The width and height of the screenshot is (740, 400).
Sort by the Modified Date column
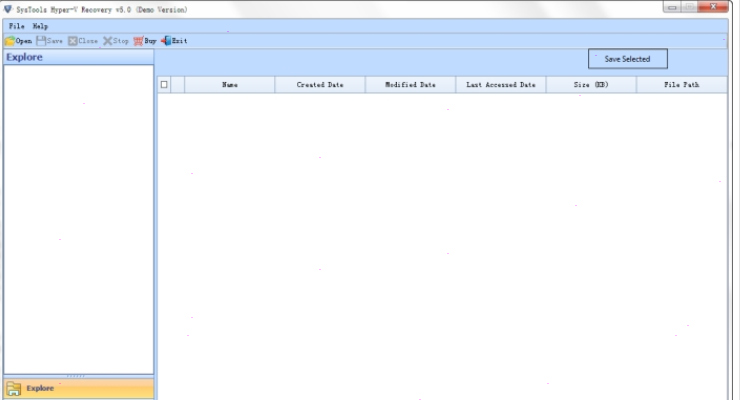point(411,85)
